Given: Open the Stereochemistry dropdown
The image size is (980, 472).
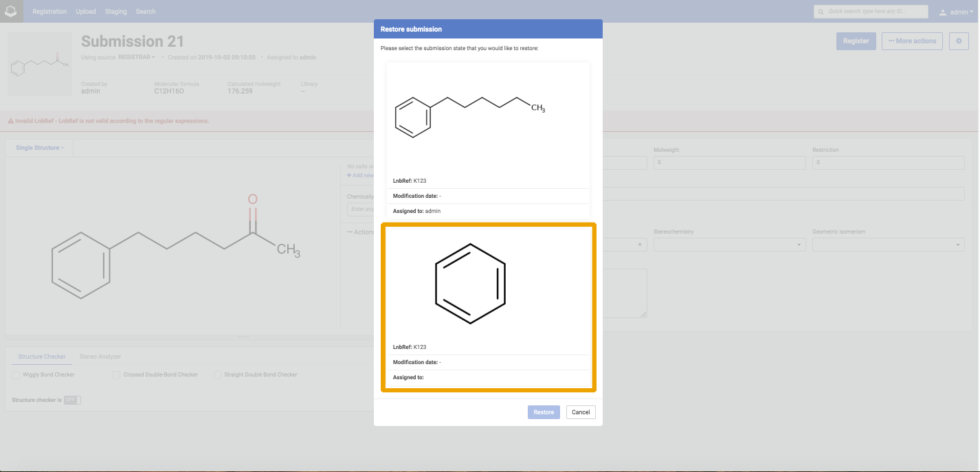Looking at the screenshot, I should pos(729,245).
